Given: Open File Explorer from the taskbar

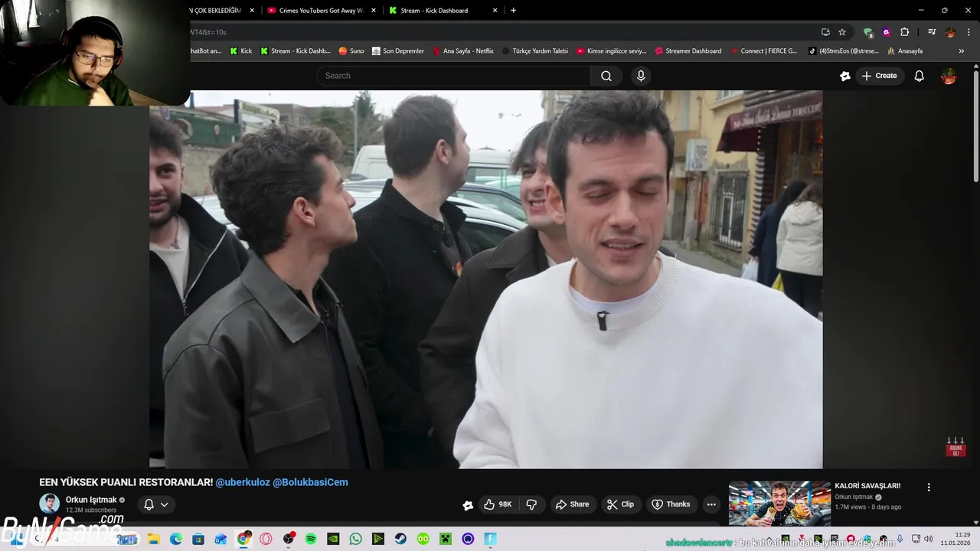Looking at the screenshot, I should 153,539.
